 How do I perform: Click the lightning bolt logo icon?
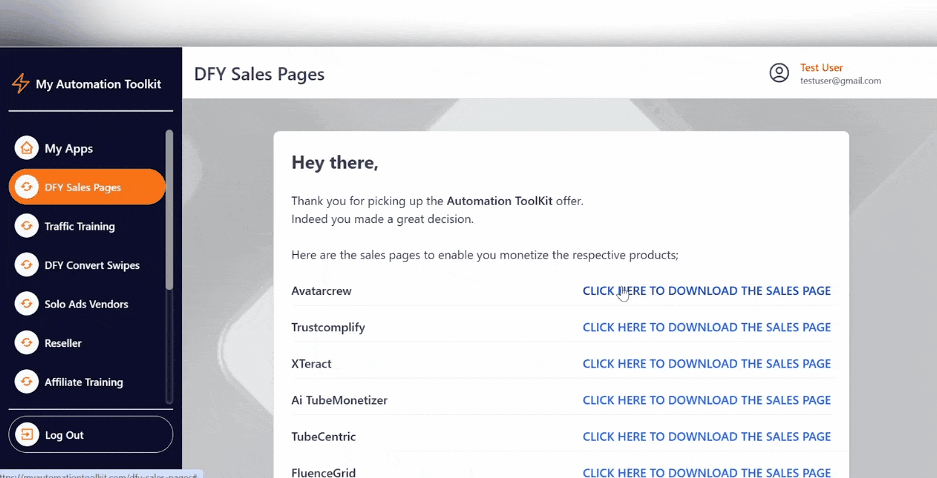click(x=20, y=83)
